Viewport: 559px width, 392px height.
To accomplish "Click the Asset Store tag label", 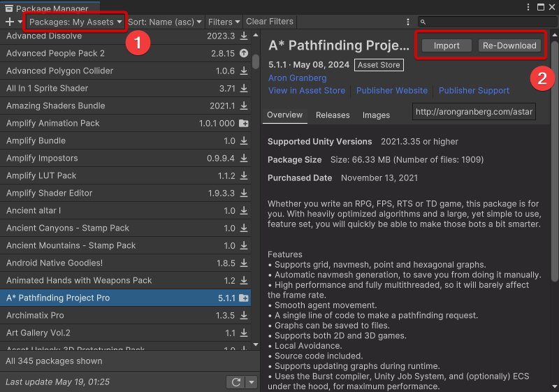I will [379, 65].
